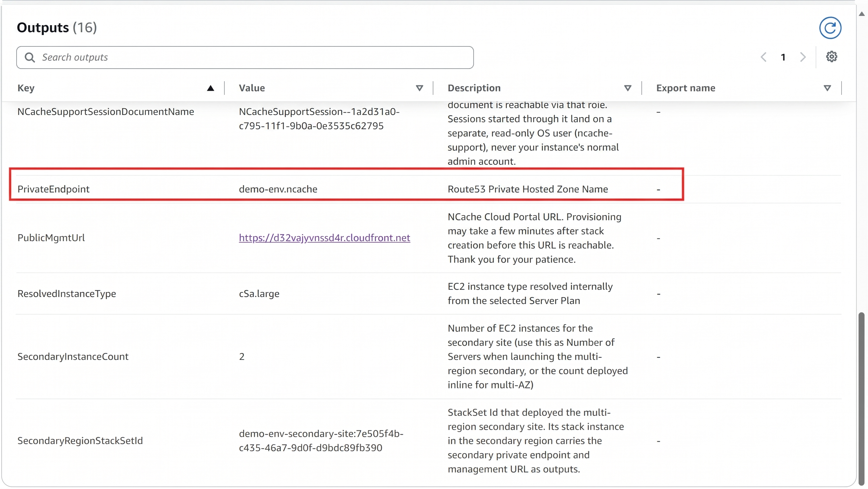This screenshot has width=868, height=489.
Task: Click the NCacheSupportSession document name value
Action: (x=319, y=119)
